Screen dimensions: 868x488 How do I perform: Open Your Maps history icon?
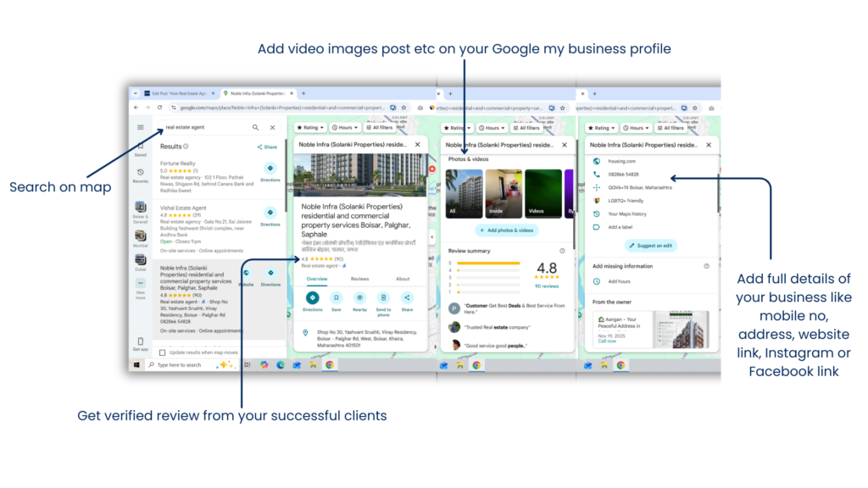click(x=596, y=213)
